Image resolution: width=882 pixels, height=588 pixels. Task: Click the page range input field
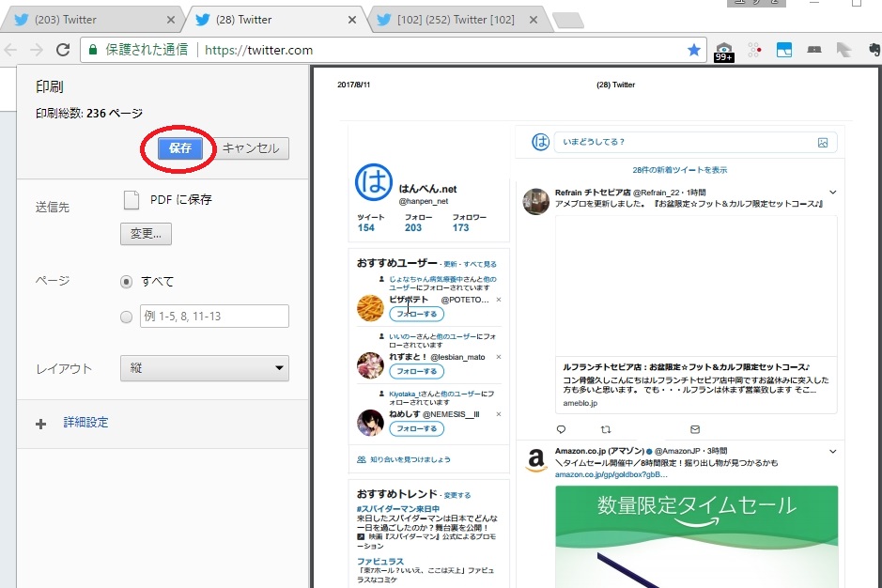[x=214, y=317]
